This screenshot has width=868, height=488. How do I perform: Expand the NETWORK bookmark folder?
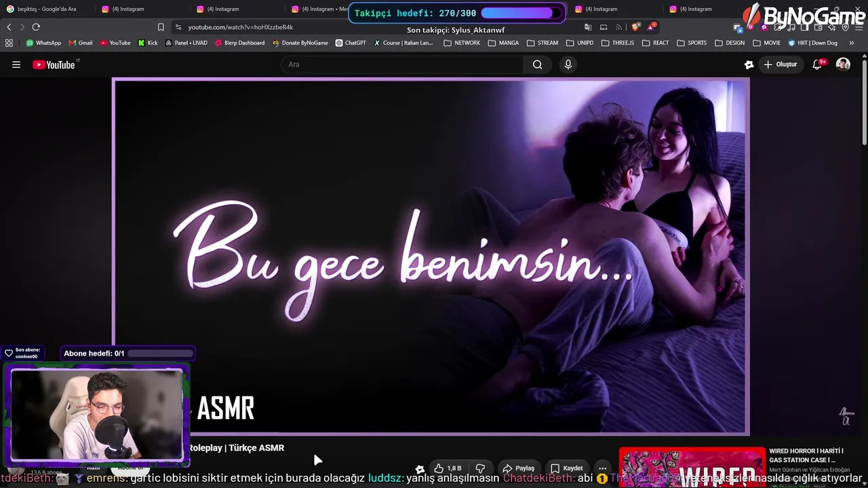point(462,43)
